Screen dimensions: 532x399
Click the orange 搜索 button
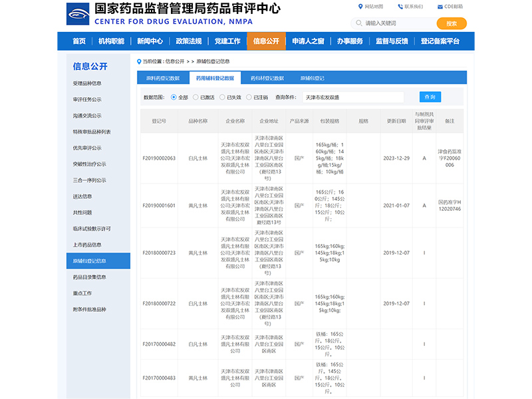coord(452,23)
